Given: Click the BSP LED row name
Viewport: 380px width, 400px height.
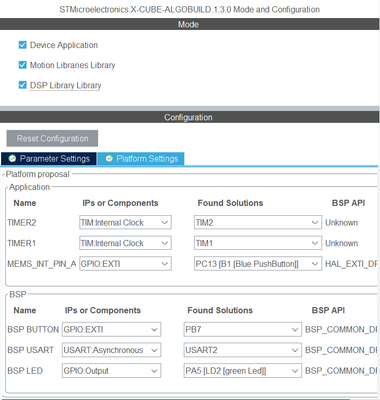Looking at the screenshot, I should [25, 371].
